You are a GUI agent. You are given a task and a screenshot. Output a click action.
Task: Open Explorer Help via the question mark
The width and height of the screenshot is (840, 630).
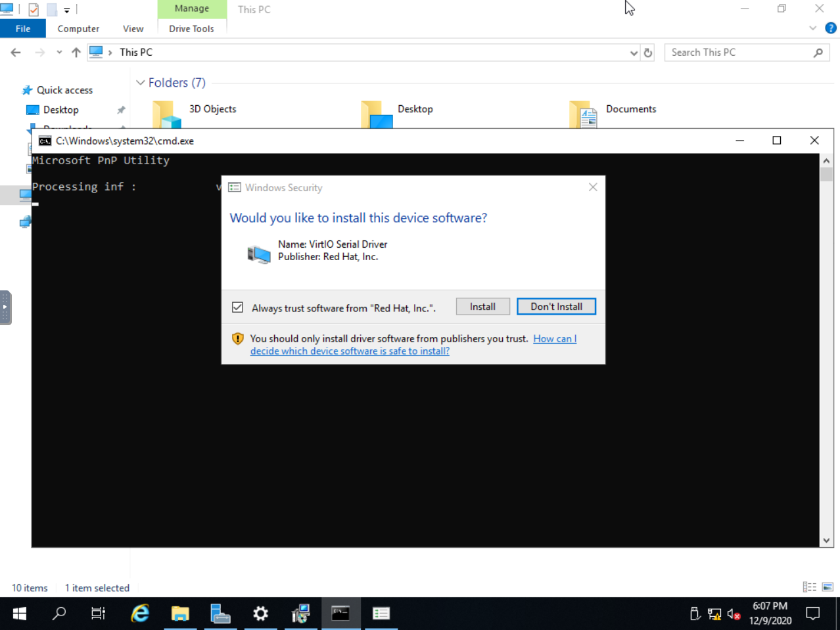pos(831,28)
